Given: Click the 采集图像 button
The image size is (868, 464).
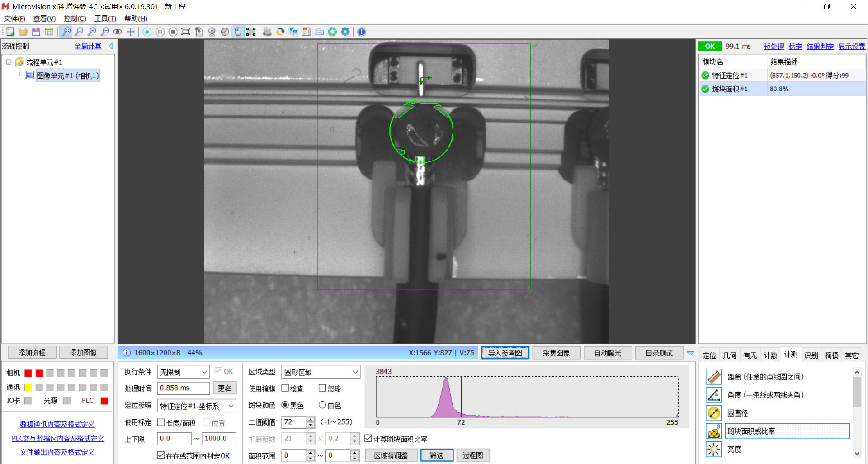Looking at the screenshot, I should [556, 353].
